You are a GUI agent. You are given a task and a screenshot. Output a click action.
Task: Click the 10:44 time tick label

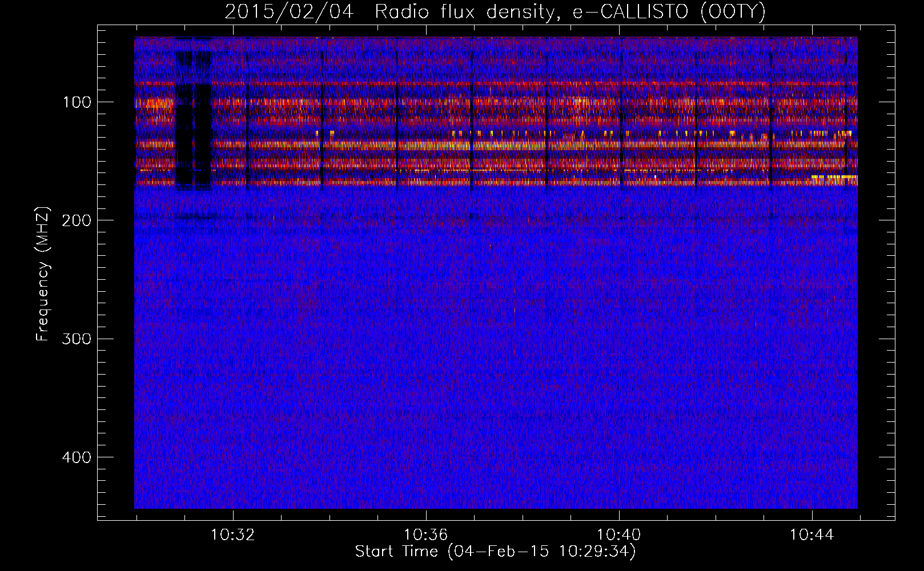pos(812,535)
